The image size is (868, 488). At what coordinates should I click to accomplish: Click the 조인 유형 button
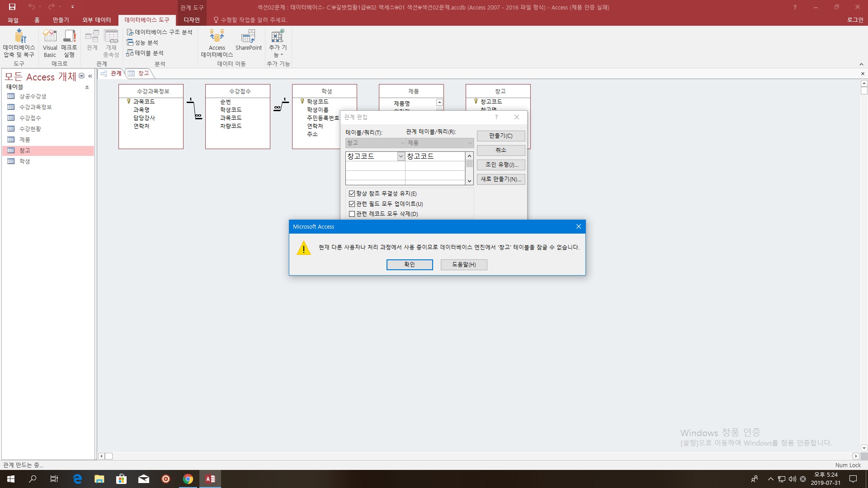pos(500,164)
